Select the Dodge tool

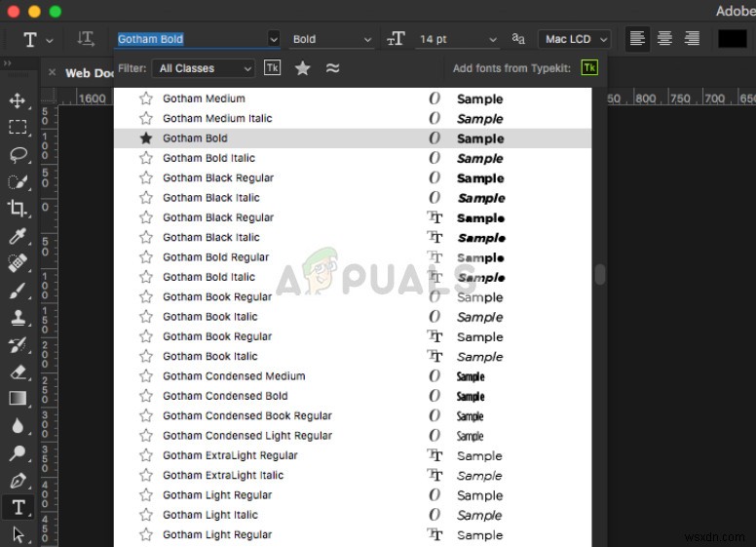tap(18, 453)
